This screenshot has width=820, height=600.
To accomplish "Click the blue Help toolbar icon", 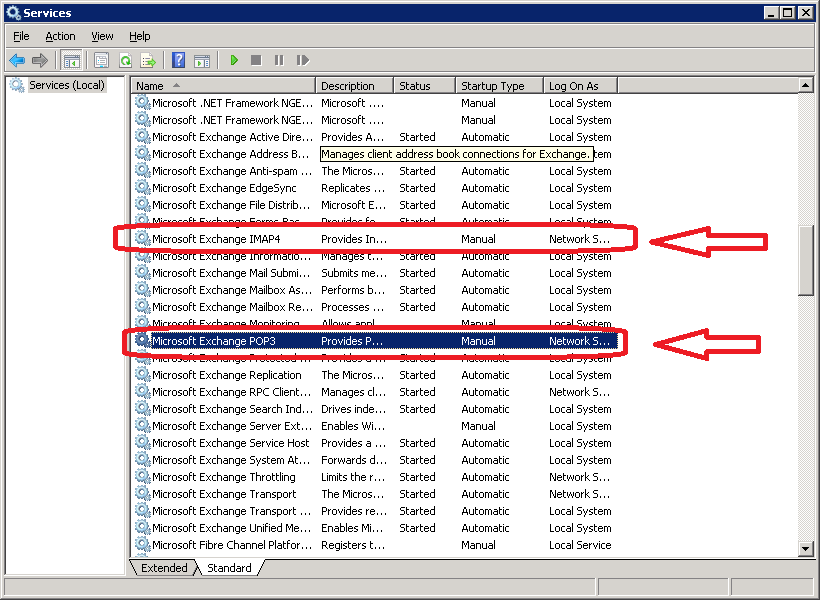I will 178,60.
